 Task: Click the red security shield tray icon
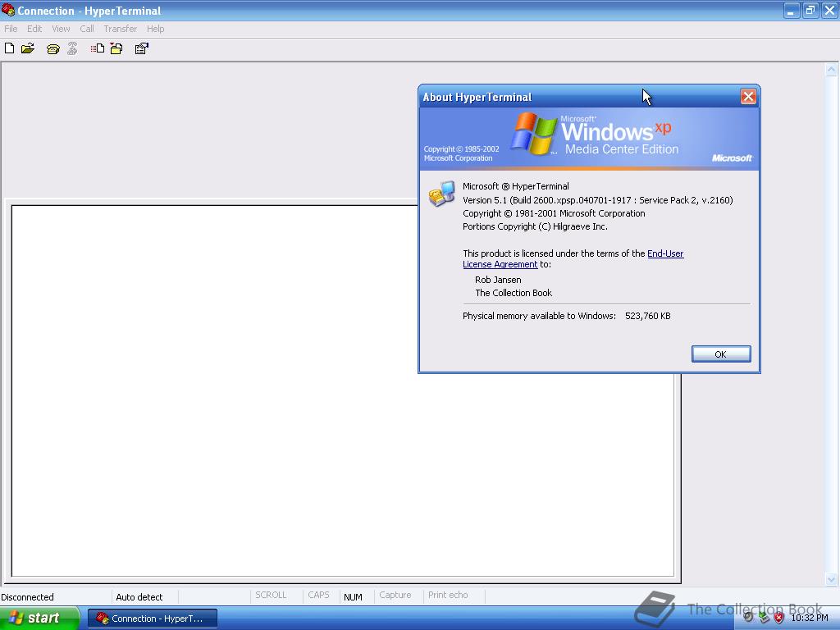pos(779,617)
